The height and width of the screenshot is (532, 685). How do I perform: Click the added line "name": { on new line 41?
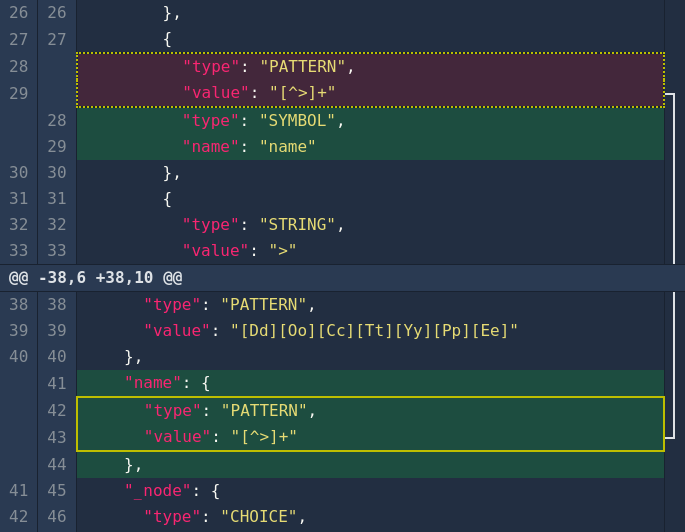370,383
